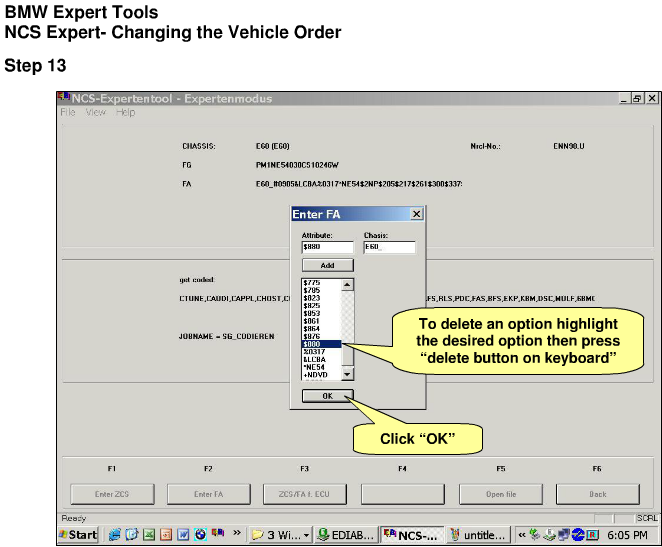Click the F6 Back button
This screenshot has width=662, height=547.
click(x=598, y=494)
